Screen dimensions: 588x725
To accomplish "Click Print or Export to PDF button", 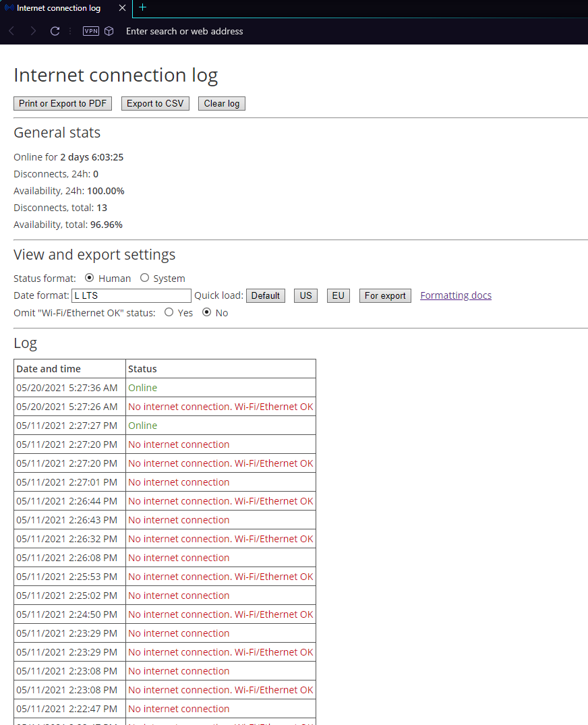I will (x=63, y=103).
